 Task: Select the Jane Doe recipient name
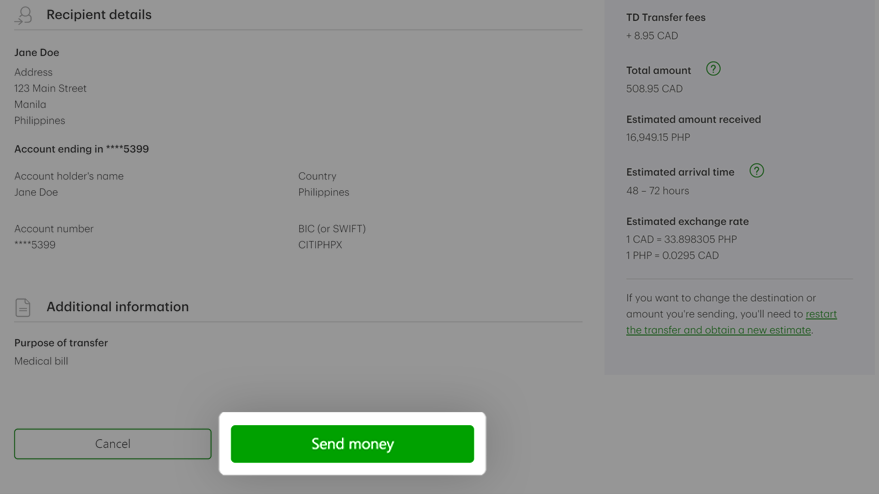coord(36,52)
